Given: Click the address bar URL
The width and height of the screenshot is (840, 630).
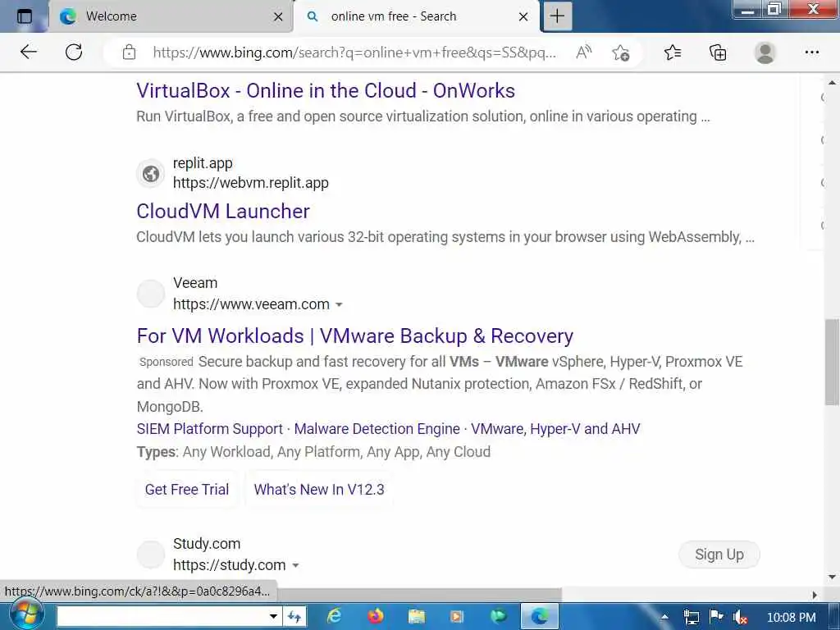Looking at the screenshot, I should coord(354,52).
